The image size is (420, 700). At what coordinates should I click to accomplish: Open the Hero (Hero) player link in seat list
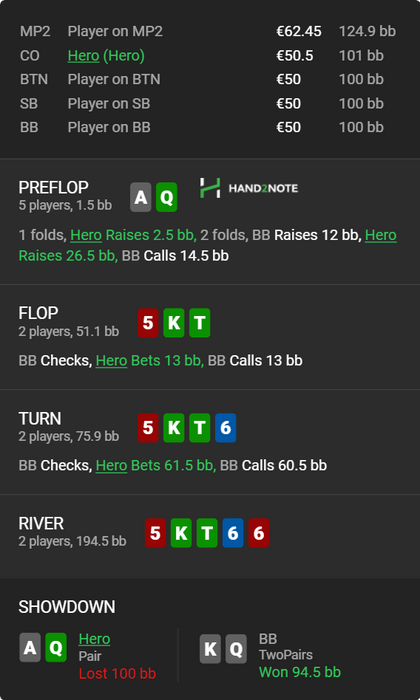coord(106,56)
